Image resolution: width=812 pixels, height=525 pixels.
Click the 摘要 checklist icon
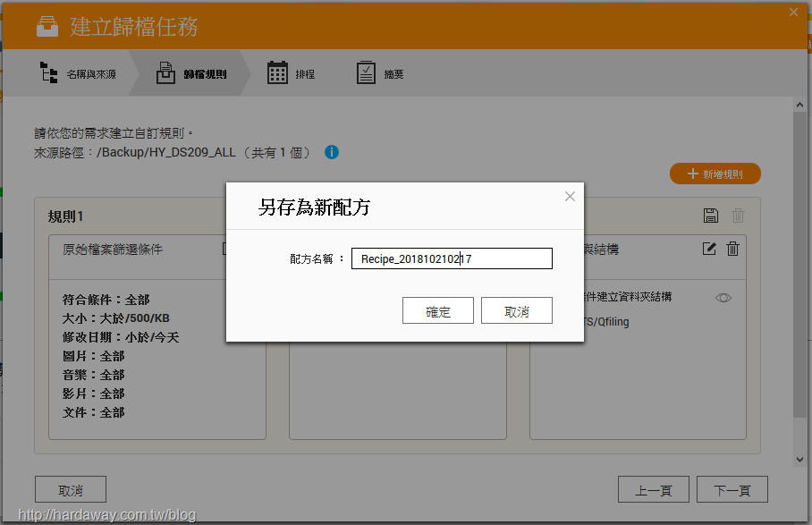click(x=366, y=72)
